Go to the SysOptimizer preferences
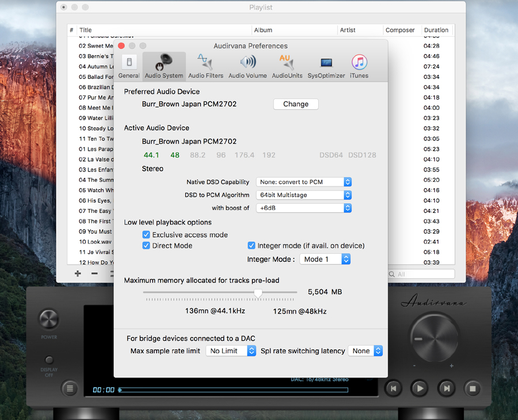The image size is (518, 420). (x=326, y=67)
